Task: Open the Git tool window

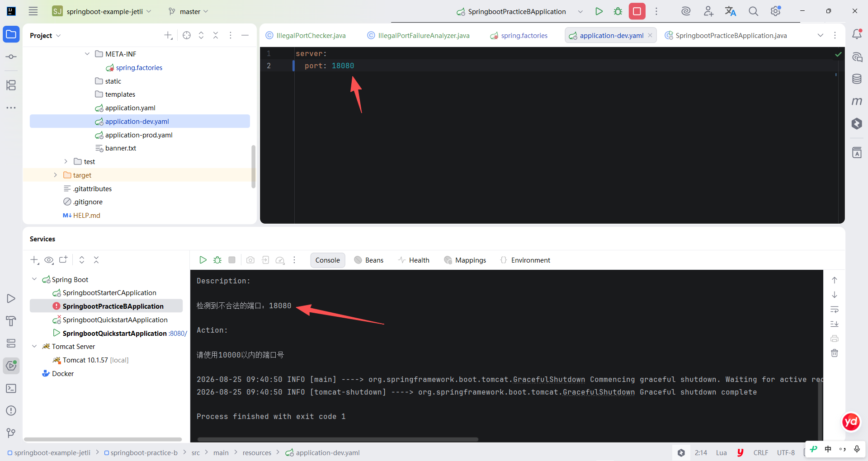Action: [x=11, y=433]
